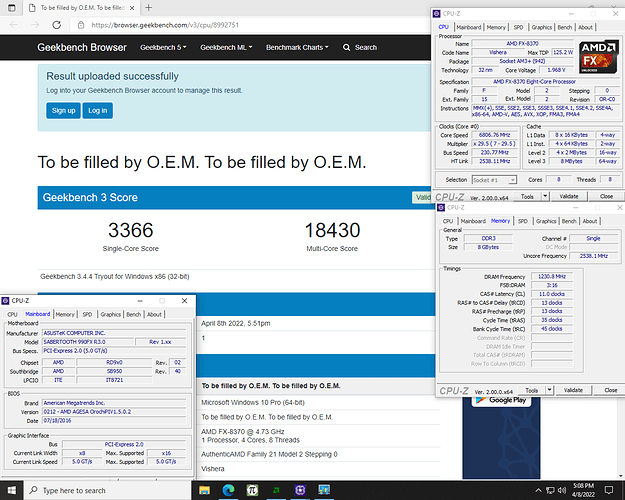Expand Tools dropdown arrow in Memory CPU-Z window
This screenshot has width=625, height=500.
tap(550, 390)
